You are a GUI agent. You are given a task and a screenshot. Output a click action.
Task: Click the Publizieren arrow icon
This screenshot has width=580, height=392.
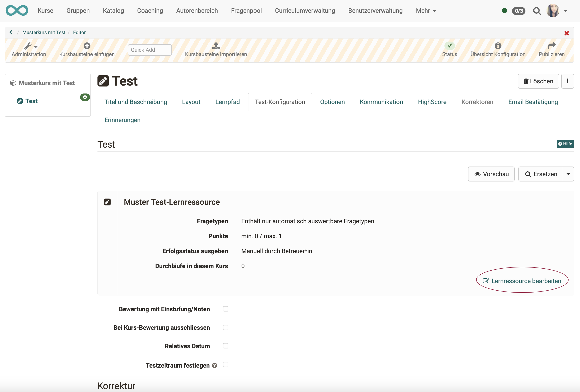pos(551,46)
